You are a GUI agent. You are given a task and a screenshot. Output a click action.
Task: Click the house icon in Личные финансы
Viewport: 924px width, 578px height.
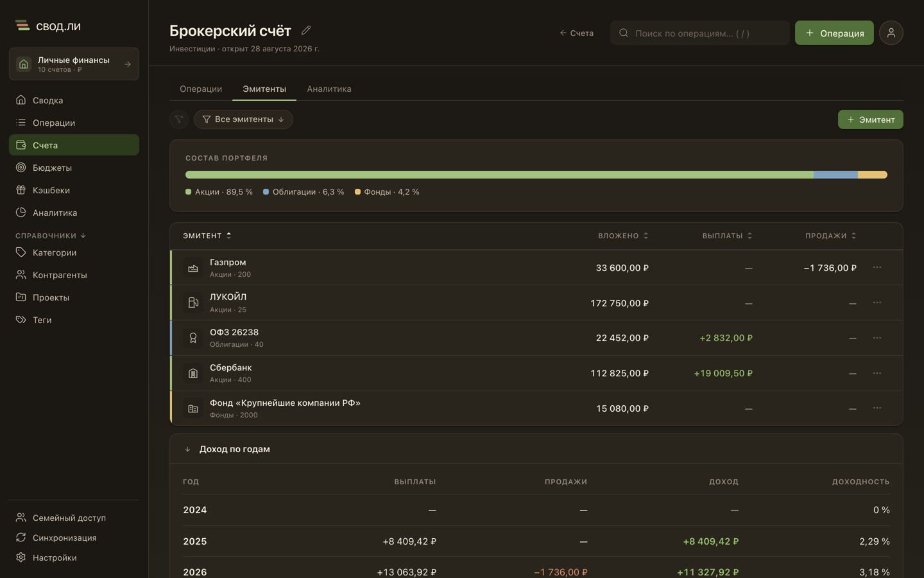pos(24,64)
